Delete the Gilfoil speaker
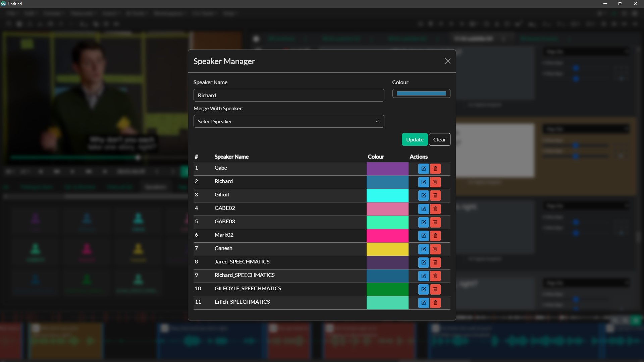The width and height of the screenshot is (644, 362). (x=435, y=195)
